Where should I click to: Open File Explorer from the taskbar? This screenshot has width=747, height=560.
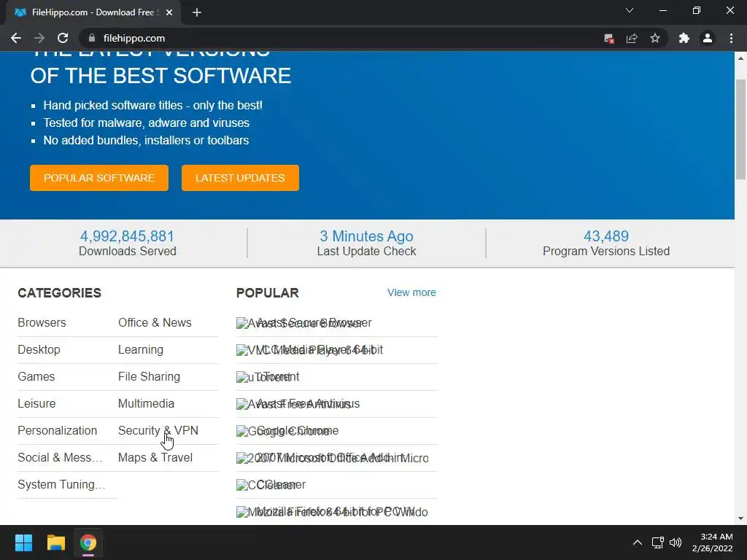tap(55, 542)
